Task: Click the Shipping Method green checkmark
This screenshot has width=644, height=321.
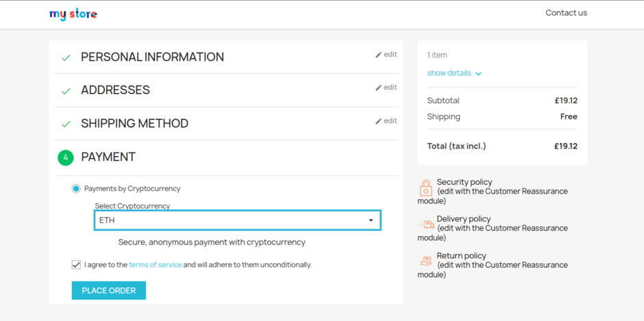Action: 66,124
